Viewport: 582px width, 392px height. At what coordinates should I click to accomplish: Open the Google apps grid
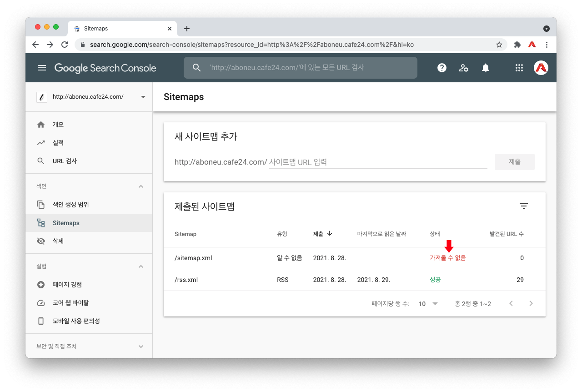click(x=519, y=68)
